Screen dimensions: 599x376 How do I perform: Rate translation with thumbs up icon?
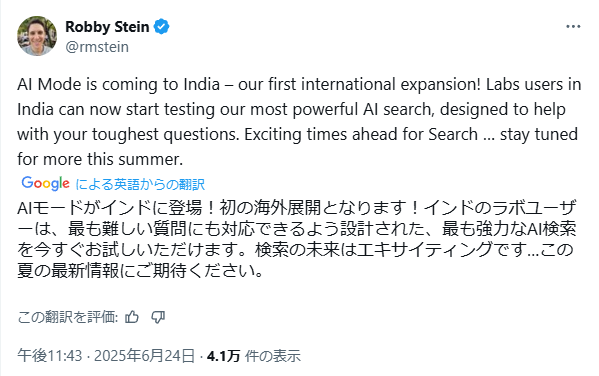[x=132, y=317]
